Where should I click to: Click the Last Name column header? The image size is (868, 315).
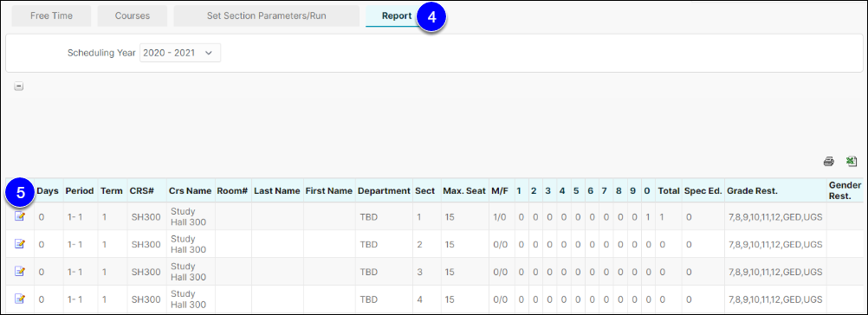277,190
